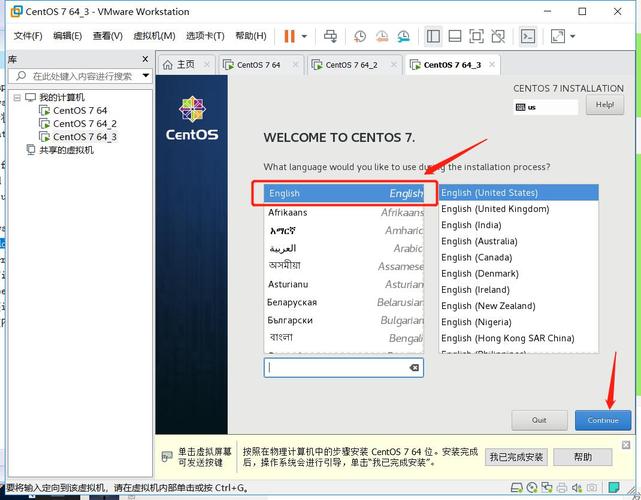Image resolution: width=641 pixels, height=500 pixels.
Task: Click the 帮助 button in the hint bar
Action: (x=583, y=457)
